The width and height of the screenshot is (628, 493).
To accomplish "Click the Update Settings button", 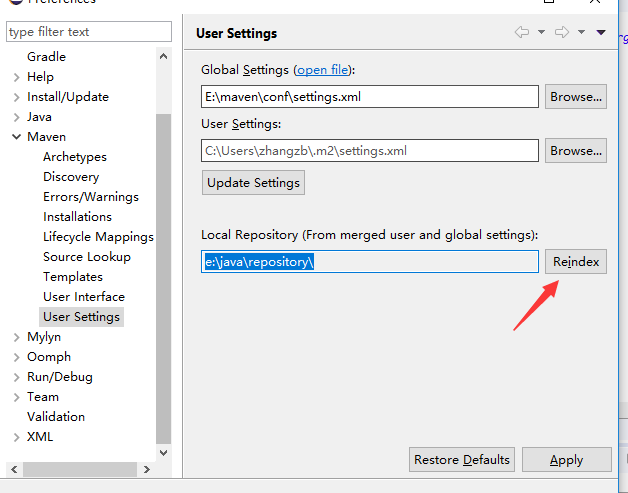I will (x=253, y=183).
